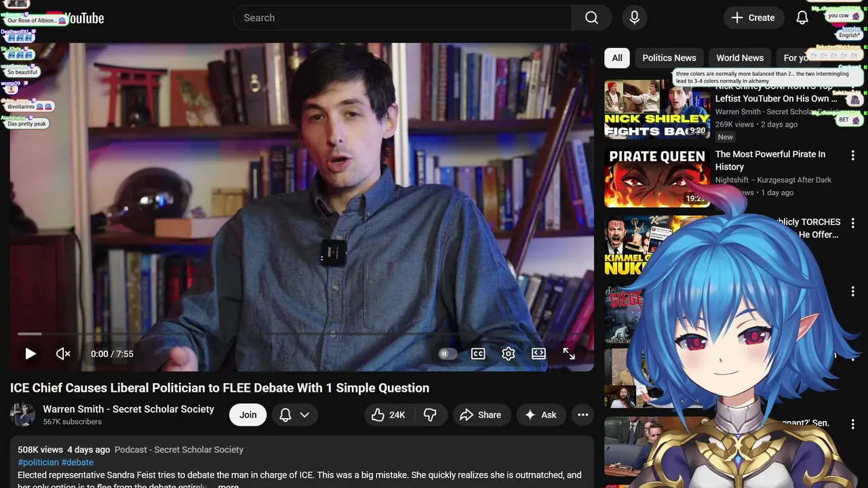
Task: Select the All filter chip
Action: pyautogui.click(x=617, y=58)
